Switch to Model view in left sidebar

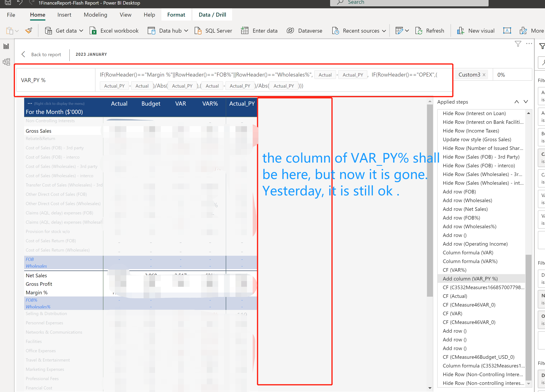click(x=6, y=62)
